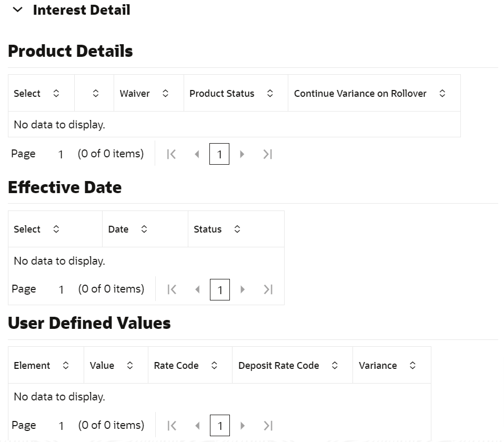Viewport: 504px width, 442px height.
Task: Sort Effective Date table by Date
Action: tap(144, 229)
